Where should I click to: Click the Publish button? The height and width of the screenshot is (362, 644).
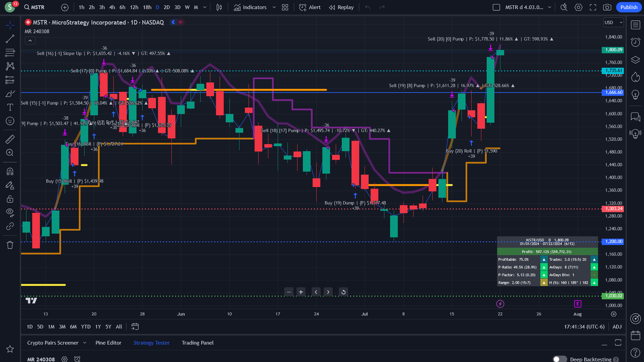point(628,8)
